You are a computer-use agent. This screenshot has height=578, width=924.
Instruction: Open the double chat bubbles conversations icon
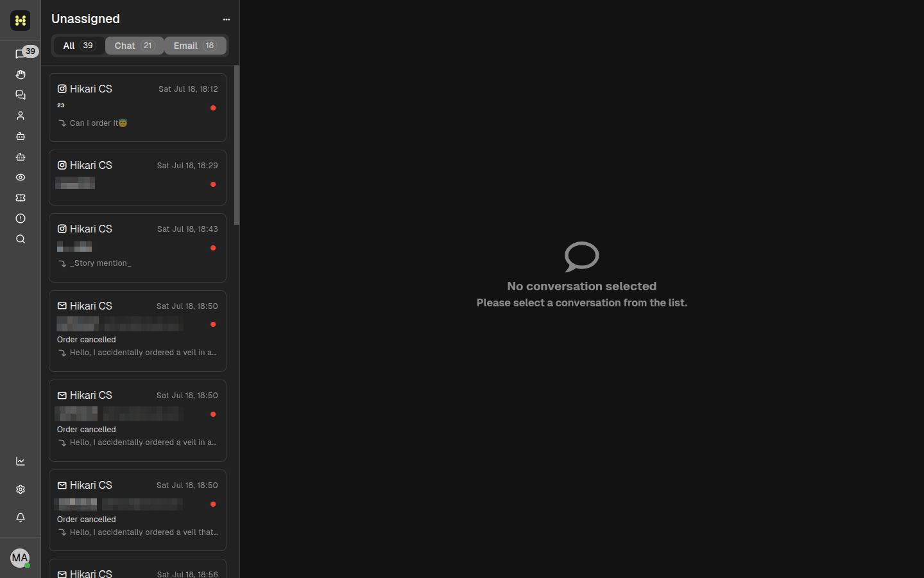pyautogui.click(x=21, y=95)
